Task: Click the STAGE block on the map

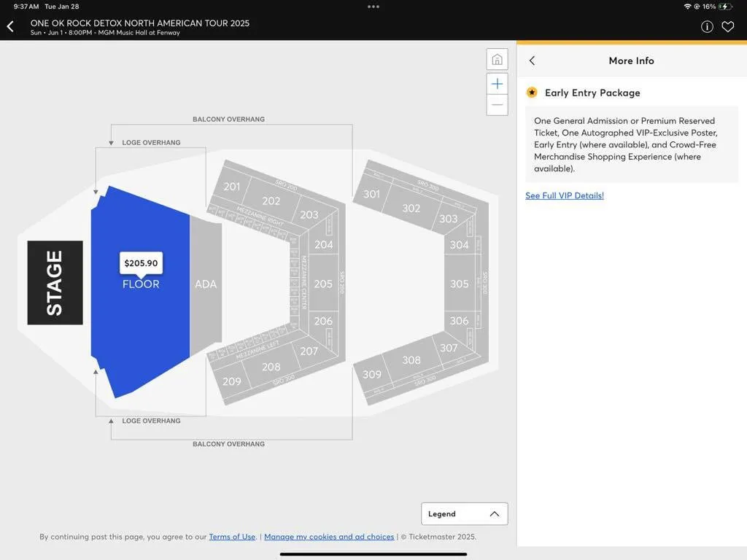Action: (x=55, y=283)
